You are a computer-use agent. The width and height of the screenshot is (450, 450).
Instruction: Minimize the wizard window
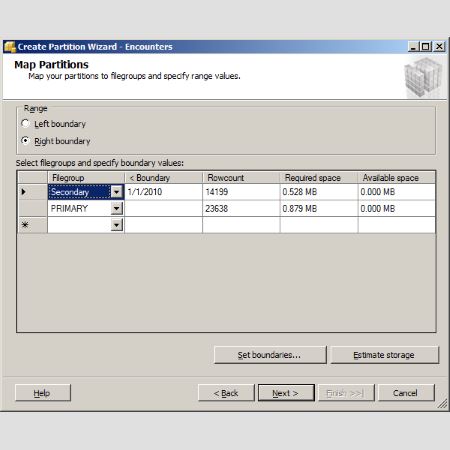pos(413,47)
